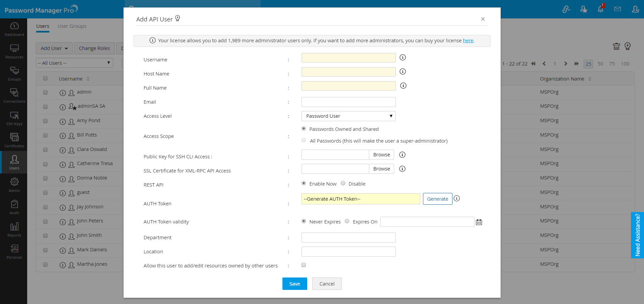Switch to the User Groups tab
The image size is (644, 304).
click(x=72, y=26)
